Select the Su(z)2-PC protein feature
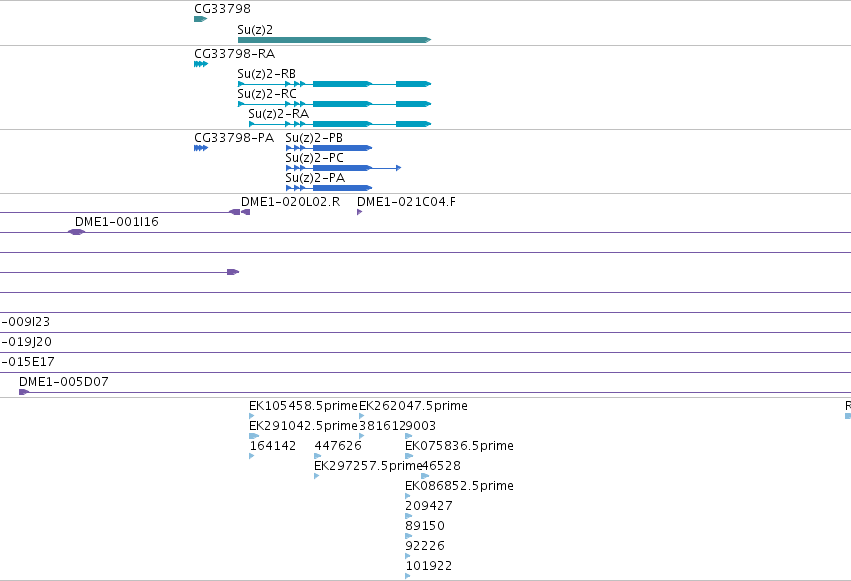This screenshot has width=851, height=581. (343, 168)
